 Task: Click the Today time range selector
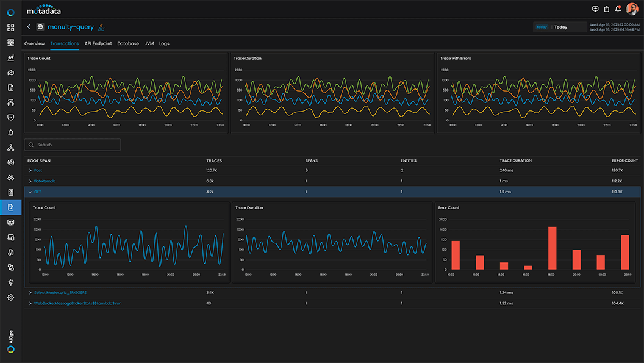pos(560,27)
